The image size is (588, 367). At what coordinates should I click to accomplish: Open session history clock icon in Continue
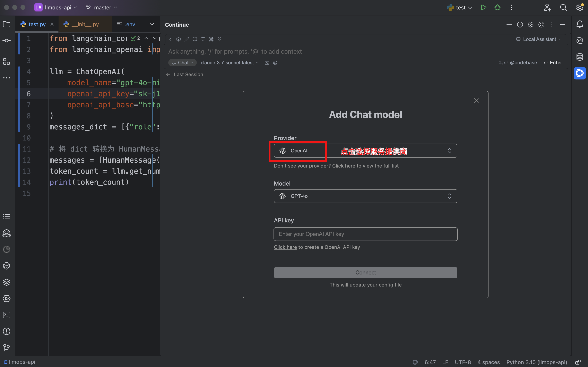520,25
